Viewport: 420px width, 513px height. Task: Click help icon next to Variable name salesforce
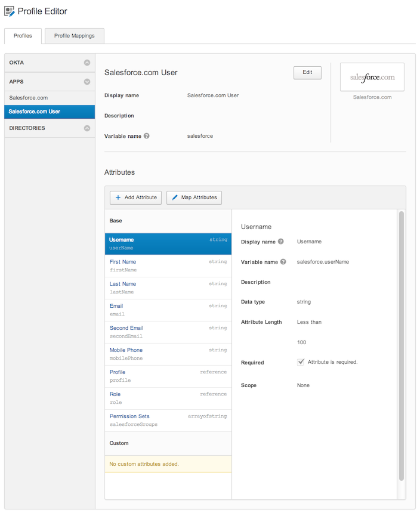[x=147, y=136]
